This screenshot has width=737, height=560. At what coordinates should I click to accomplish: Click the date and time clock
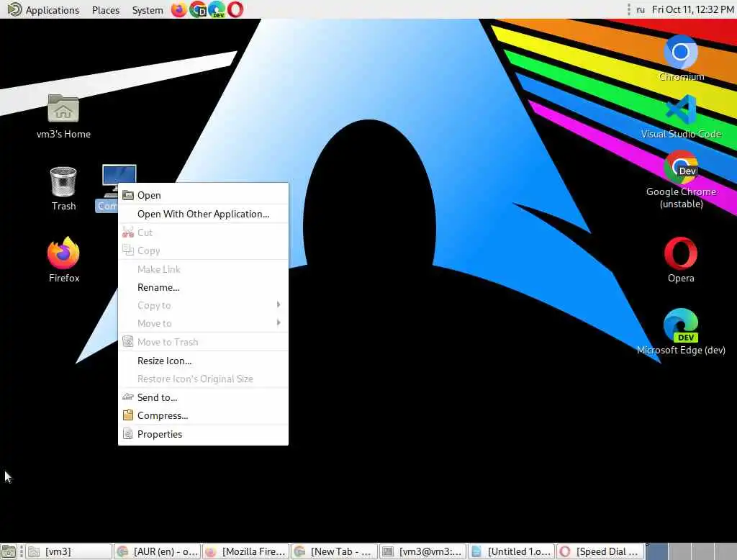(x=693, y=9)
